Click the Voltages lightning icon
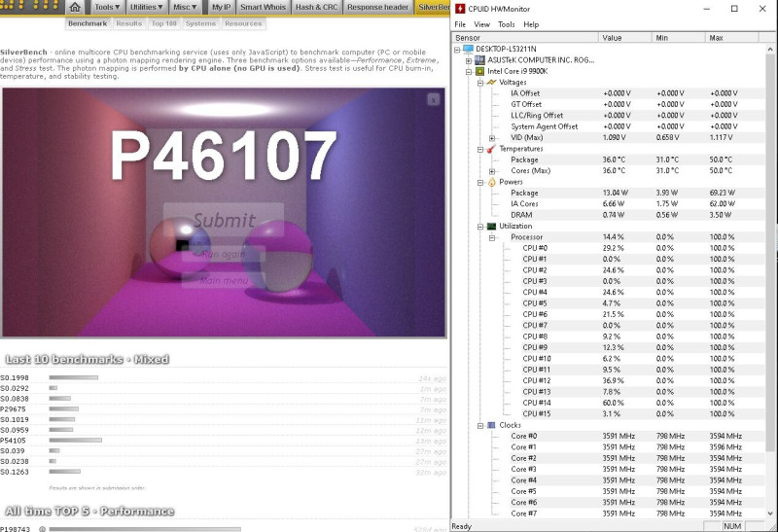778x532 pixels. [491, 83]
